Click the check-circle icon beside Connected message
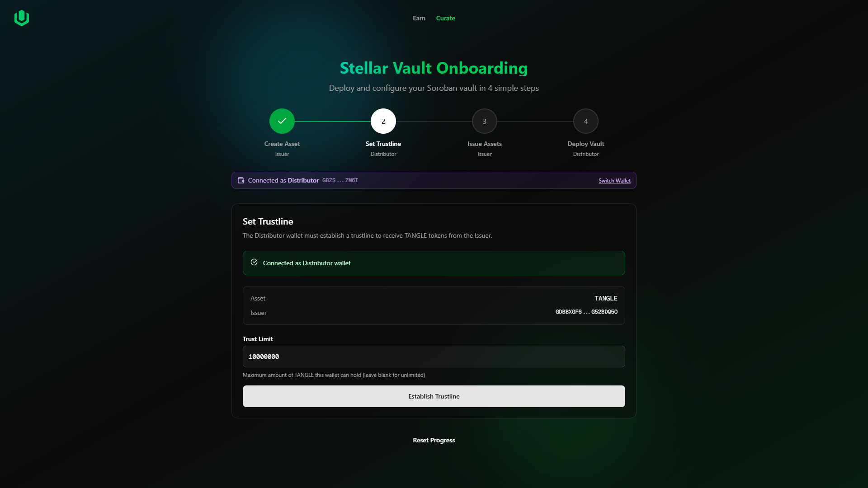Screen dimensions: 868x488 (254, 263)
